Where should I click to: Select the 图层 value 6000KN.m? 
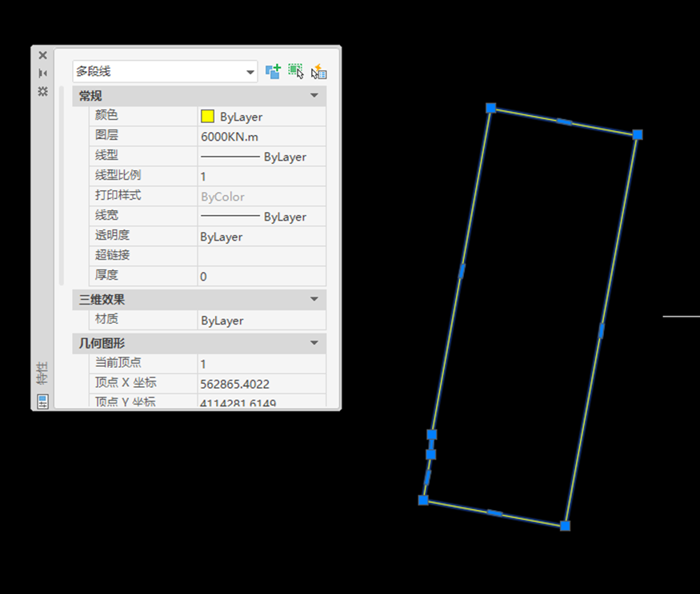tap(262, 137)
